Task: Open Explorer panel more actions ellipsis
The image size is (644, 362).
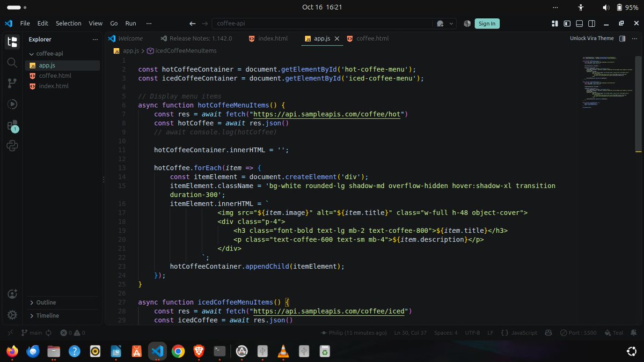Action: pos(95,39)
